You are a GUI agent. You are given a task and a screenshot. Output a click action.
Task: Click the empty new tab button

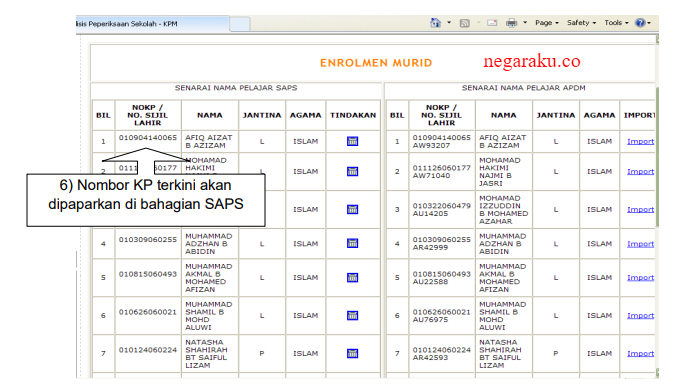click(x=240, y=24)
